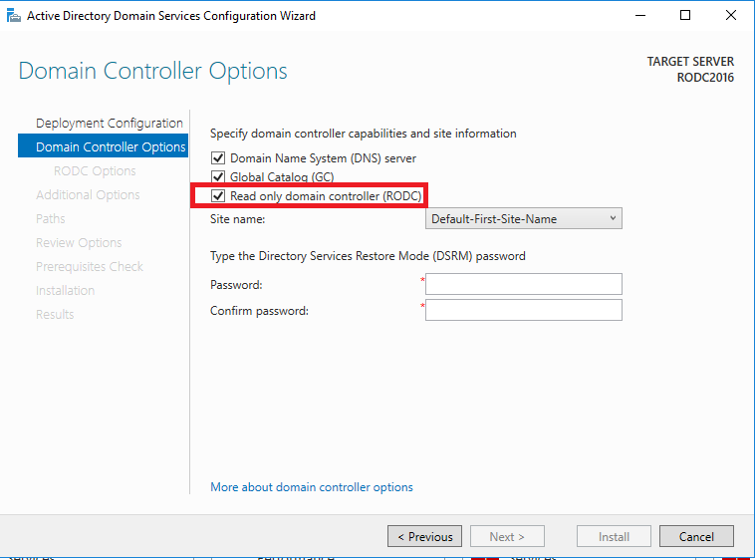This screenshot has height=560, width=755.
Task: Click the Next button
Action: [507, 536]
